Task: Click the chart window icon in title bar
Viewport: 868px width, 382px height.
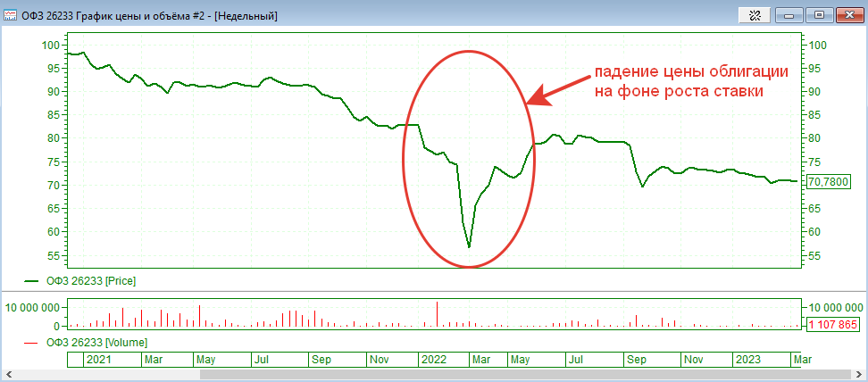Action: (12, 15)
